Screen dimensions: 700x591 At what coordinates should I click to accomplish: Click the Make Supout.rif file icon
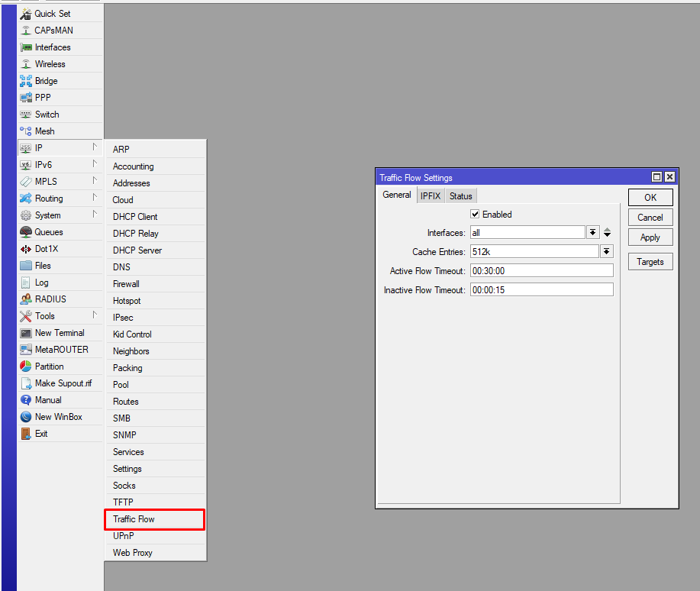click(x=26, y=383)
